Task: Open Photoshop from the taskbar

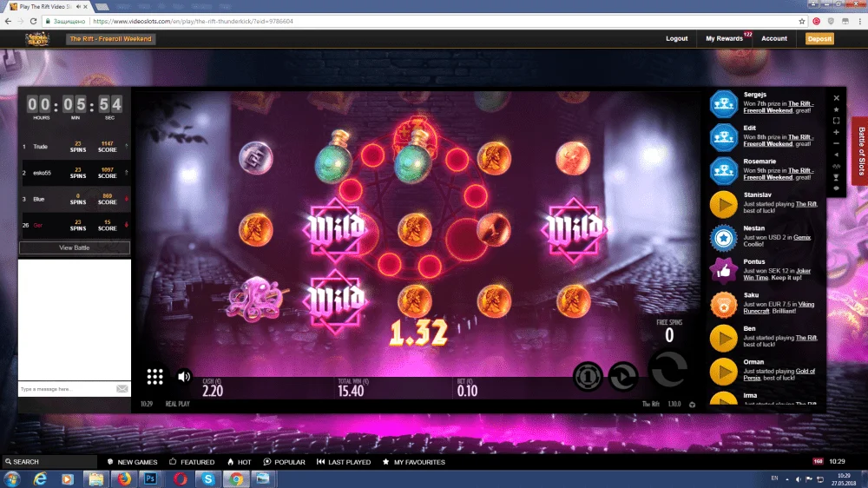Action: coord(150,478)
